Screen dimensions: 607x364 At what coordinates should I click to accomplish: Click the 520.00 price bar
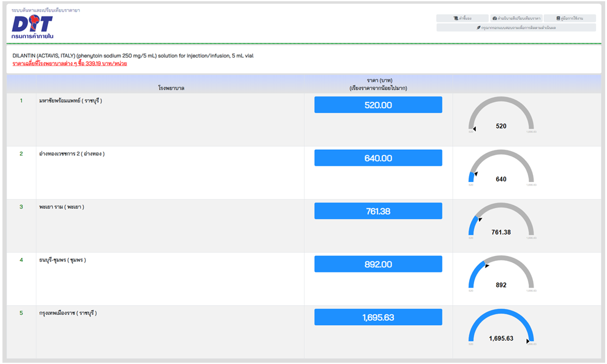point(378,105)
